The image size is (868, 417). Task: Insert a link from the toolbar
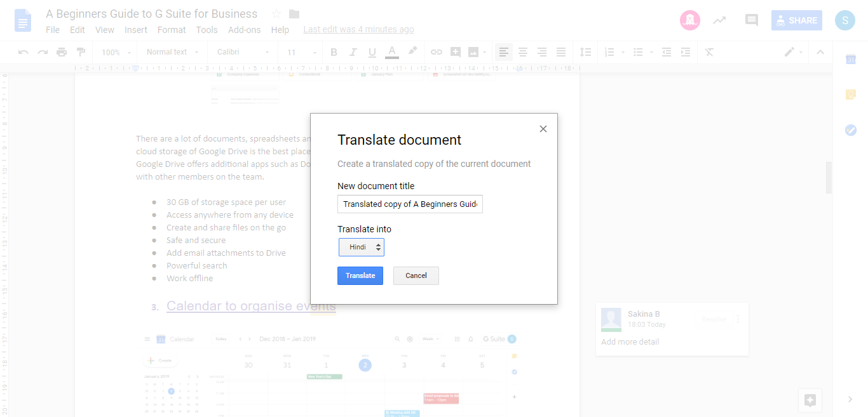[437, 52]
